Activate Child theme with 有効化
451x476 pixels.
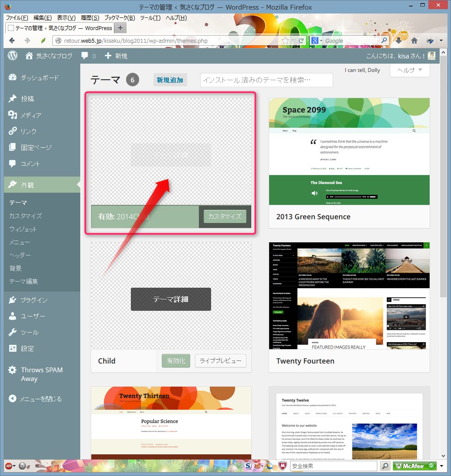[176, 360]
